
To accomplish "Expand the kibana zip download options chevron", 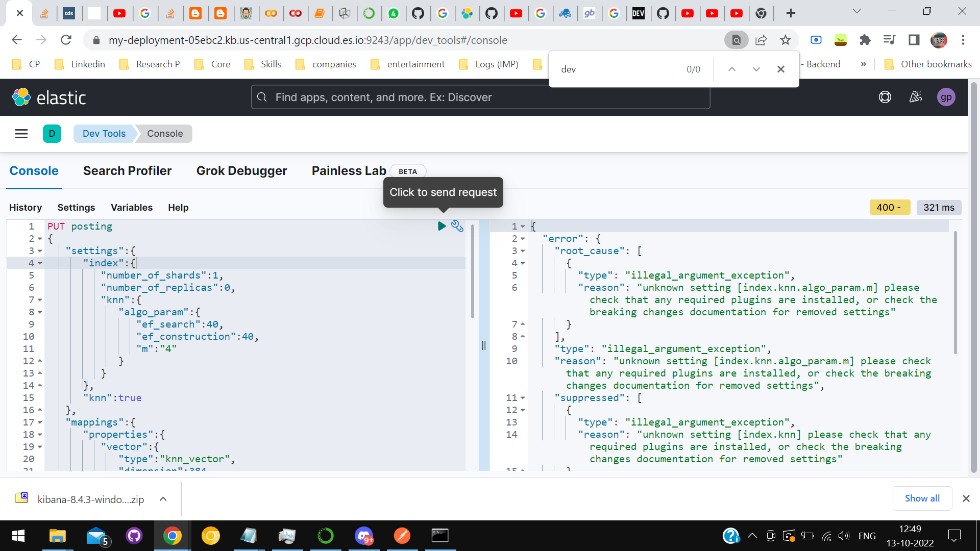I will (163, 499).
